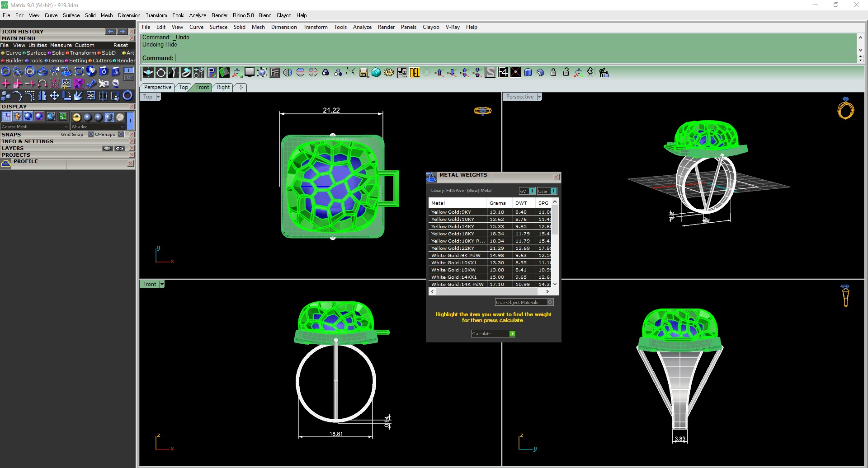This screenshot has width=868, height=468.
Task: Click the move-cross icon in left panel
Action: (54, 95)
